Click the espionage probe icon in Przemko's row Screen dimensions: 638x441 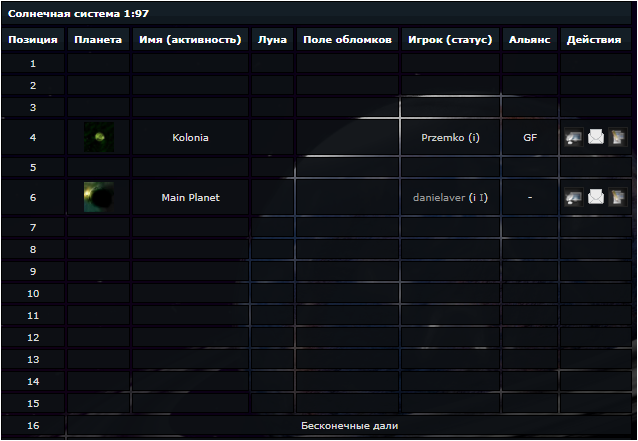(574, 137)
